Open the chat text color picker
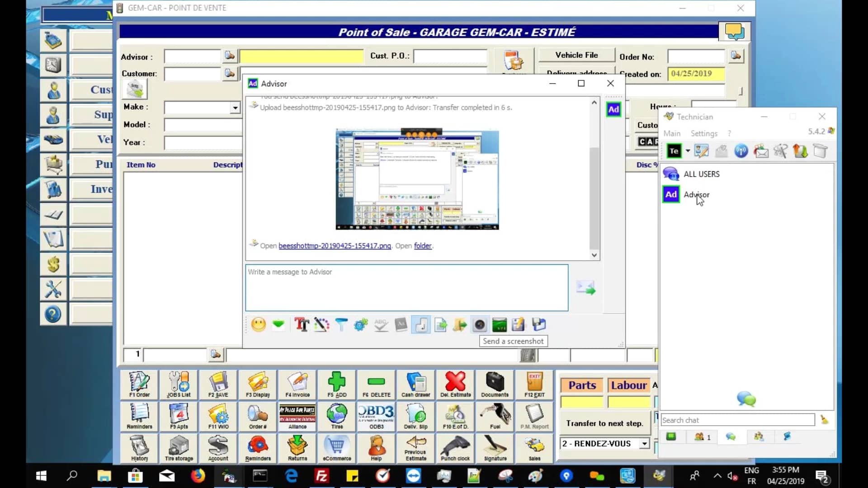 321,324
